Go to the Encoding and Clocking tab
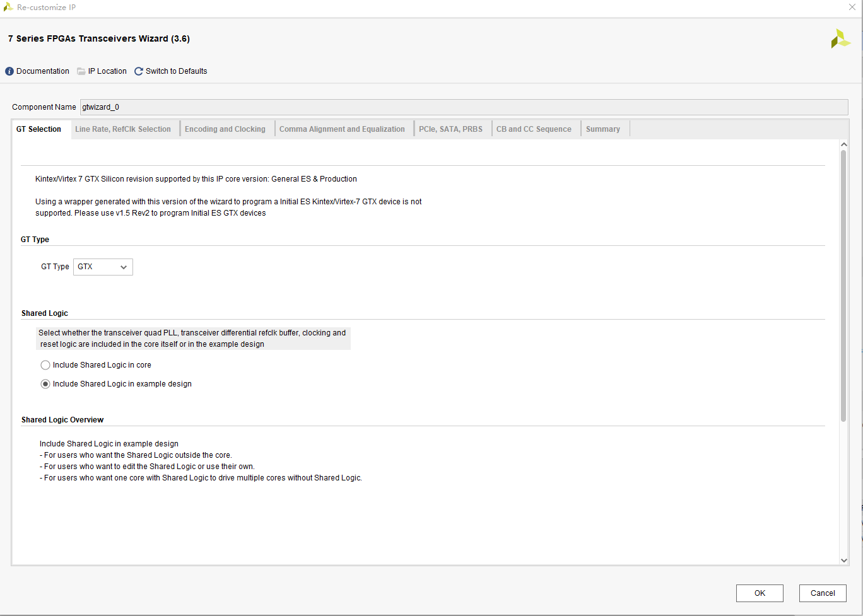 pos(225,129)
